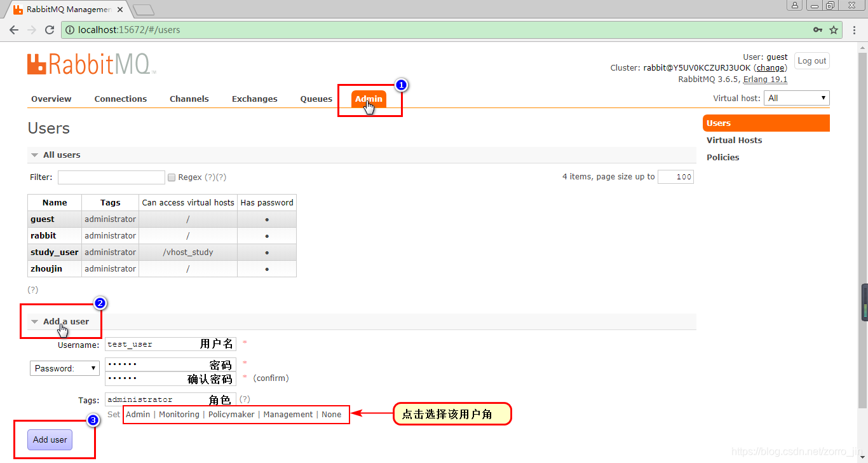Click the Can access virtual hosts header
868x463 pixels.
[x=188, y=203]
